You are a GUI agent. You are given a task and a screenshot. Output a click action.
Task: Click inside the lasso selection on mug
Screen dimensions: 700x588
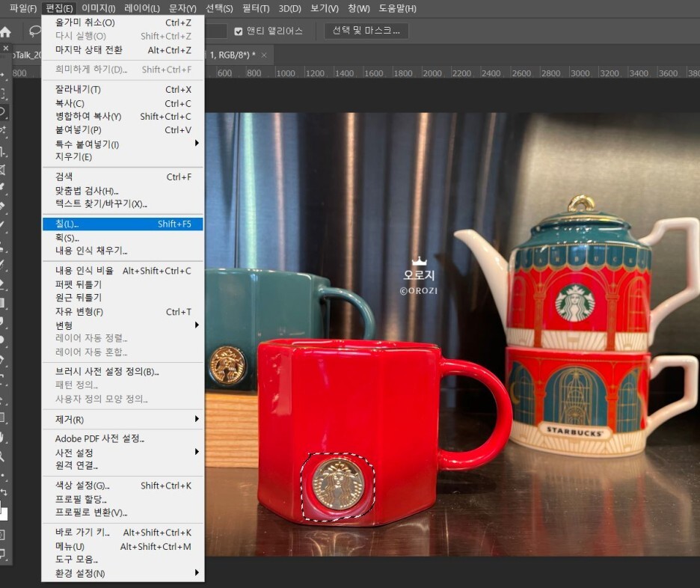[338, 486]
